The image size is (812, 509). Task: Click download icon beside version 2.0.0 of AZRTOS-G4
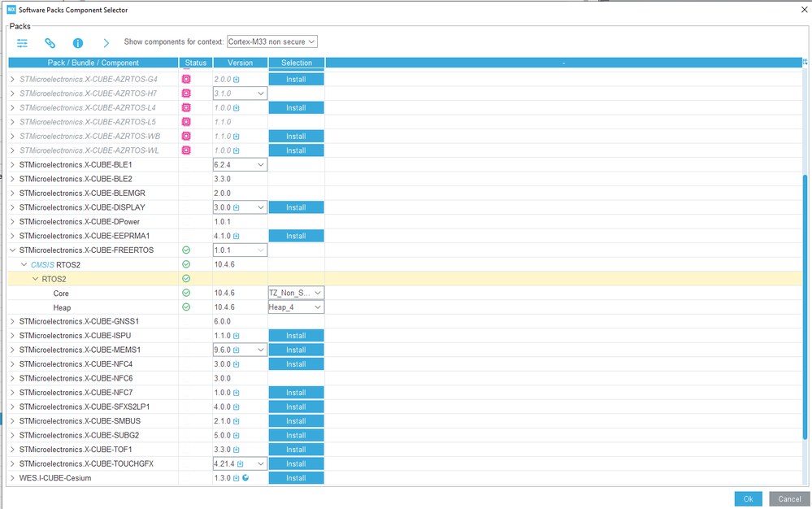click(237, 79)
